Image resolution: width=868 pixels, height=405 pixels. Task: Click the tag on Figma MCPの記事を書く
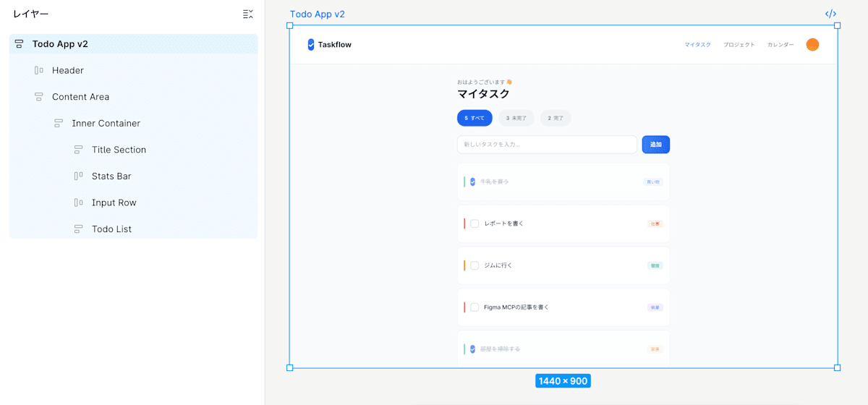[655, 307]
